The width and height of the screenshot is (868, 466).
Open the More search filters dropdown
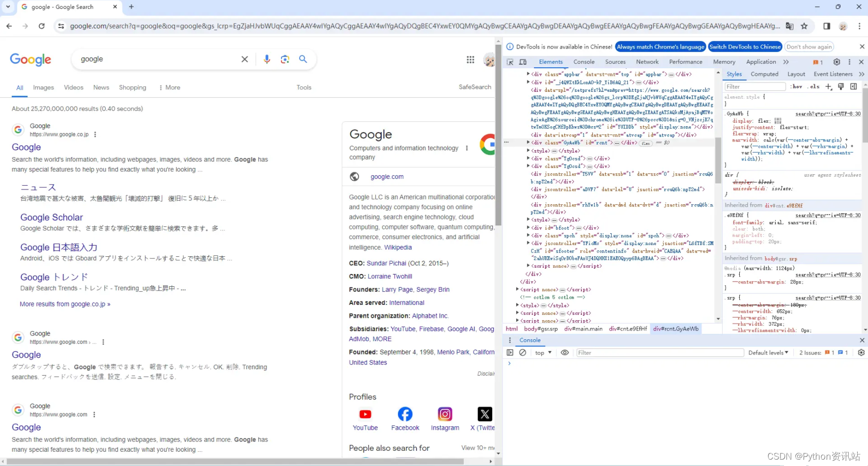[169, 87]
